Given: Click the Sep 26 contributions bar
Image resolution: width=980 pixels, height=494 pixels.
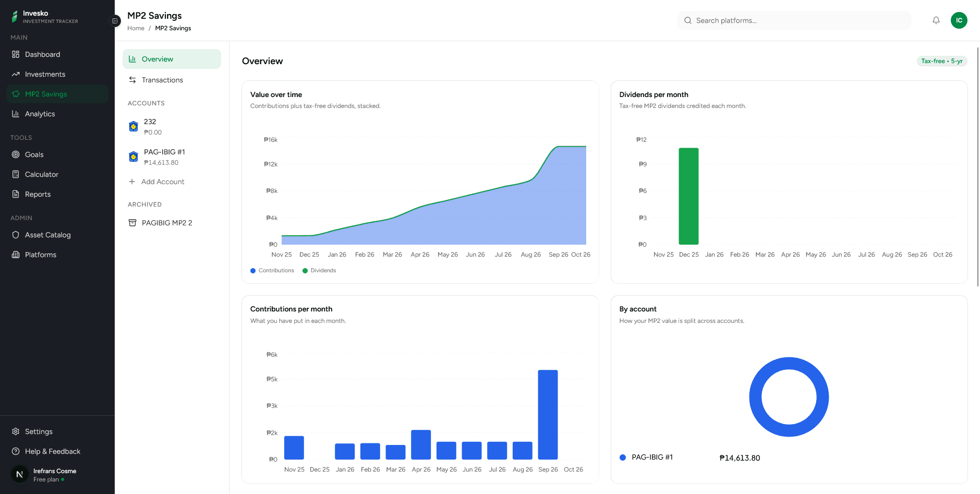Looking at the screenshot, I should click(548, 415).
